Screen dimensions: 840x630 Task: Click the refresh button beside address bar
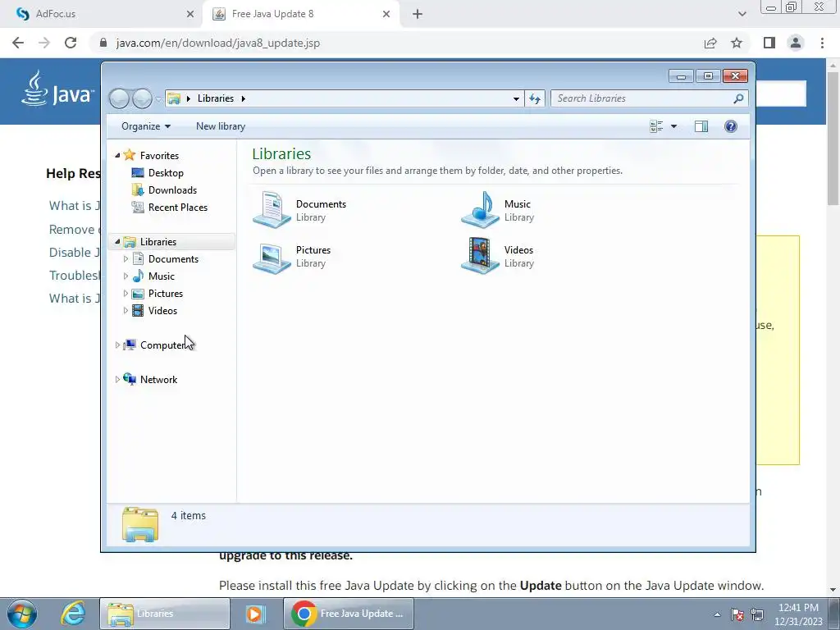tap(535, 98)
